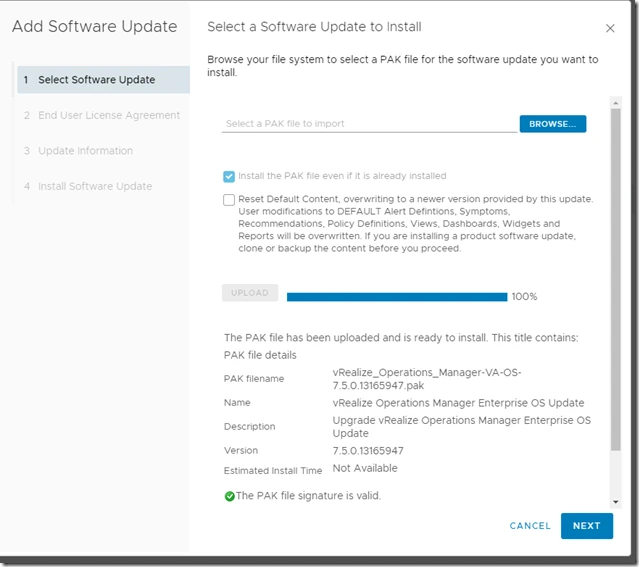
Task: Click version value 7.5.0.13165947
Action: (368, 451)
